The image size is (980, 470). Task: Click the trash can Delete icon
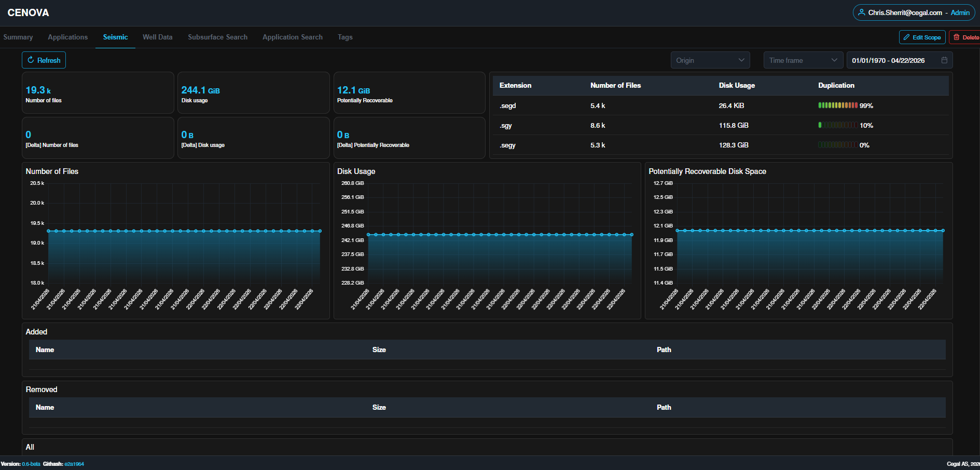point(957,37)
